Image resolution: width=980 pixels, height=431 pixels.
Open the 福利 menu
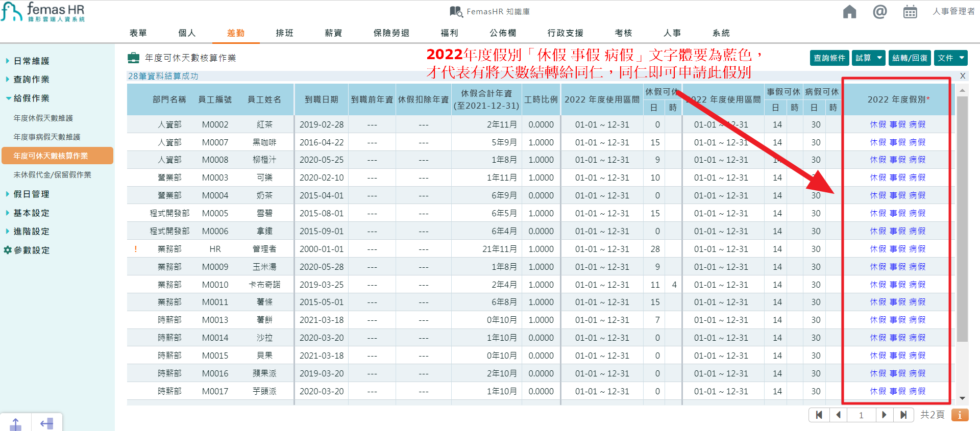click(x=449, y=33)
